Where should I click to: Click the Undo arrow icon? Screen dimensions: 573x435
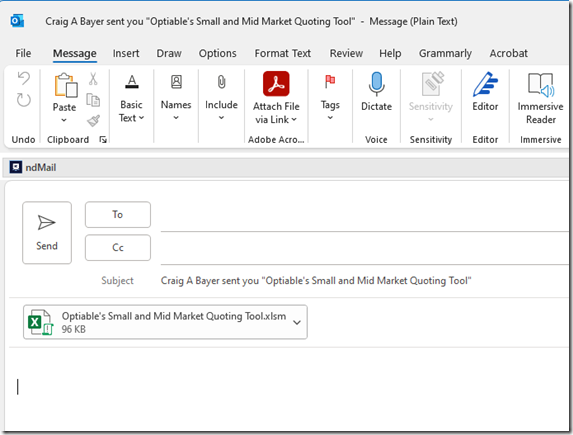coord(24,78)
